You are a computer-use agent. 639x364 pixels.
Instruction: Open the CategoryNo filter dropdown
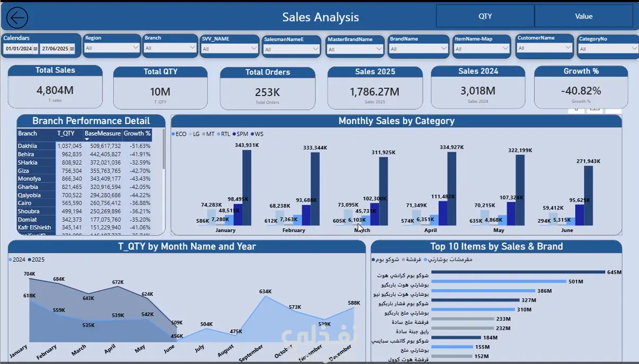[x=608, y=49]
